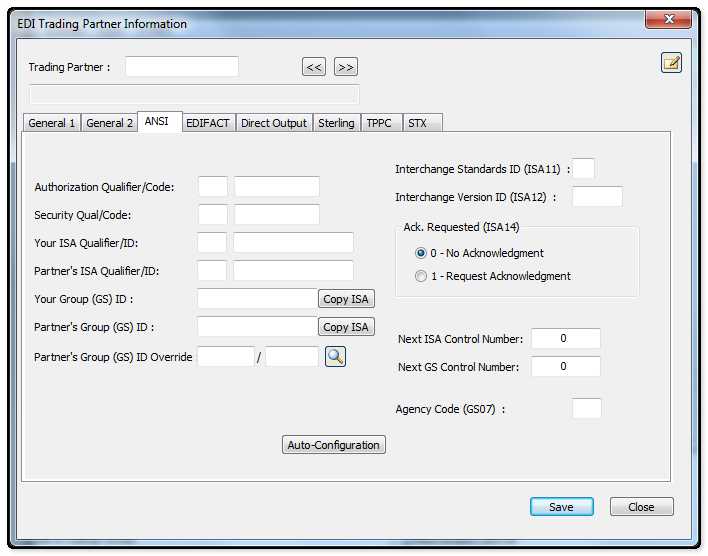The height and width of the screenshot is (556, 708).
Task: Open the Direct Output tab
Action: pyautogui.click(x=274, y=123)
